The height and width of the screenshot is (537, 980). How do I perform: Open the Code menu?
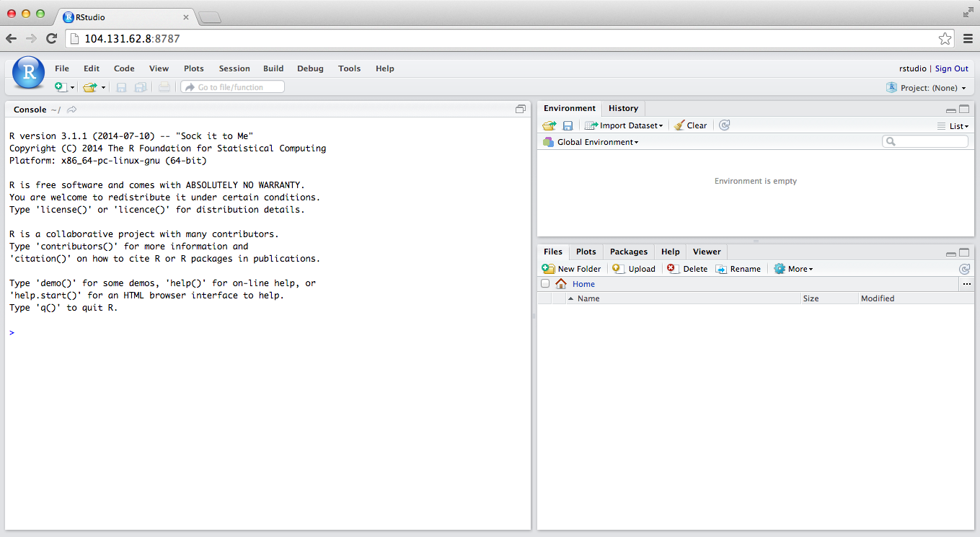pos(124,68)
